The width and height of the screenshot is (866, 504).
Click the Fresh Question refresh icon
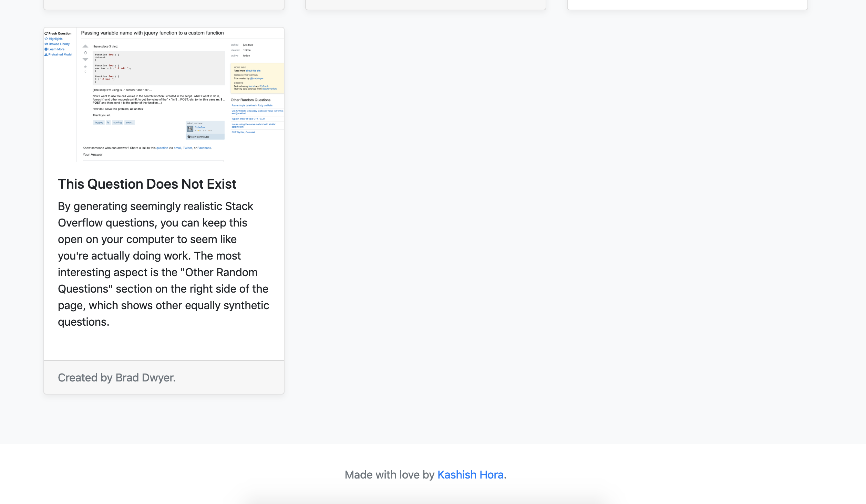(x=46, y=33)
